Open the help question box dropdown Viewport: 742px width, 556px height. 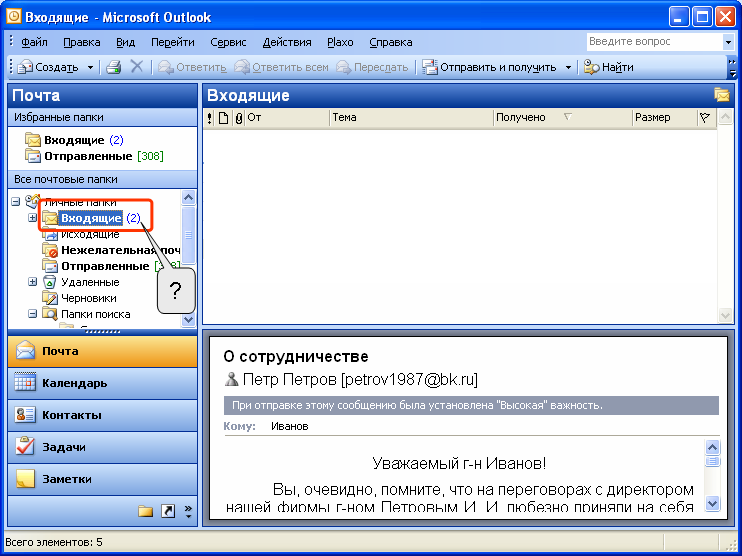click(x=728, y=42)
